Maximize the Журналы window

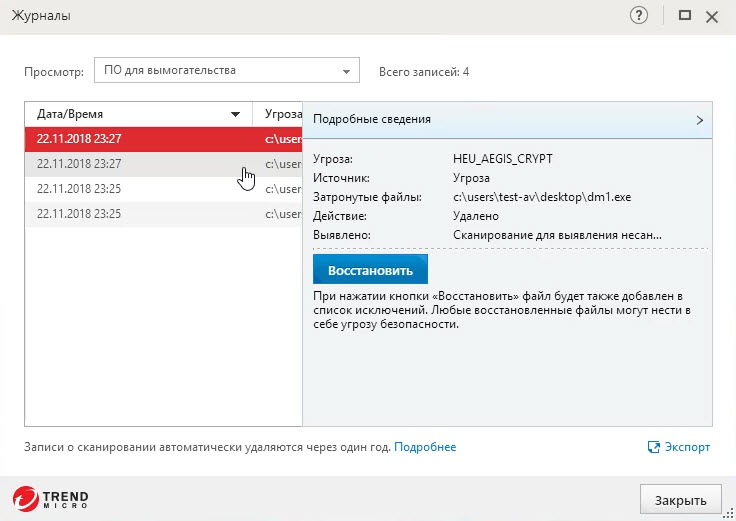[x=685, y=16]
